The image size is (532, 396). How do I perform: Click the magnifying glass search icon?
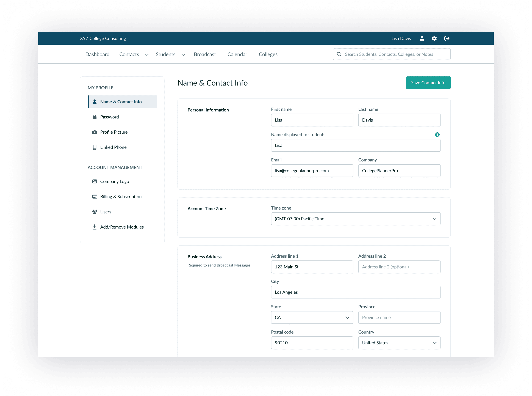click(339, 54)
